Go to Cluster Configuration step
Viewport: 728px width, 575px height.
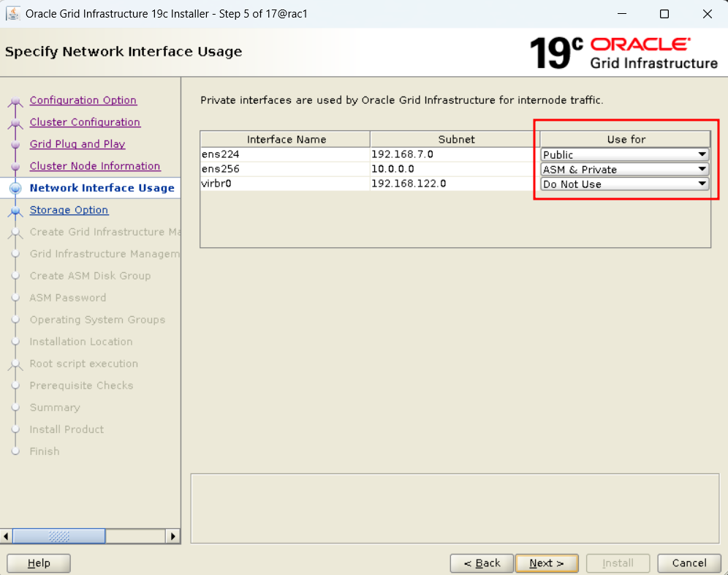tap(85, 121)
